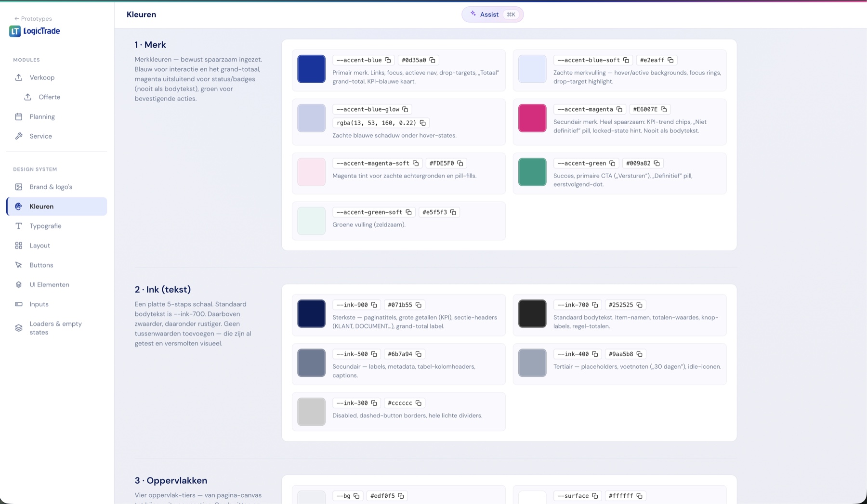This screenshot has height=504, width=867.
Task: Open the Offerte sub-item
Action: point(61,97)
